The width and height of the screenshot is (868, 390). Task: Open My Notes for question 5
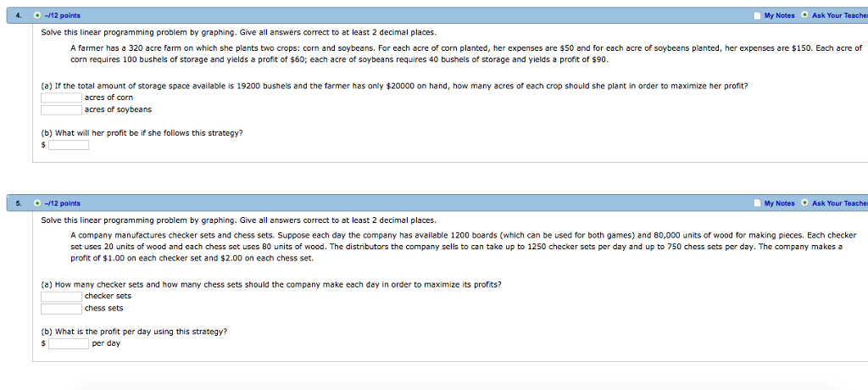pyautogui.click(x=779, y=203)
